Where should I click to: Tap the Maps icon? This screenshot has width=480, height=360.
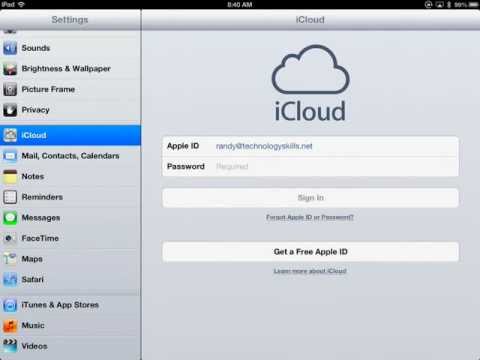click(x=10, y=259)
